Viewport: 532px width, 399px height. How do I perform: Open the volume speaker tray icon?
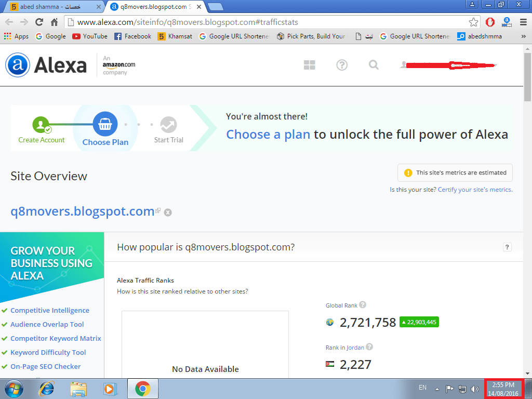pos(474,389)
